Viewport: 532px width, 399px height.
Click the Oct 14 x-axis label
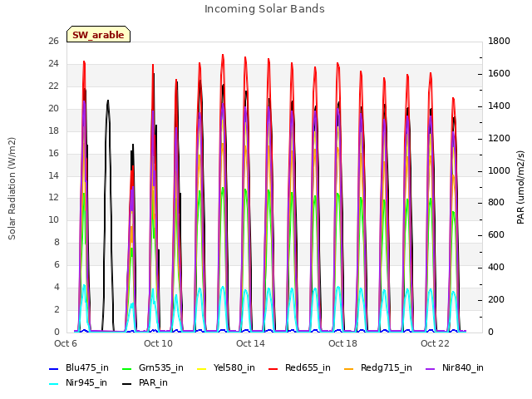pyautogui.click(x=250, y=343)
